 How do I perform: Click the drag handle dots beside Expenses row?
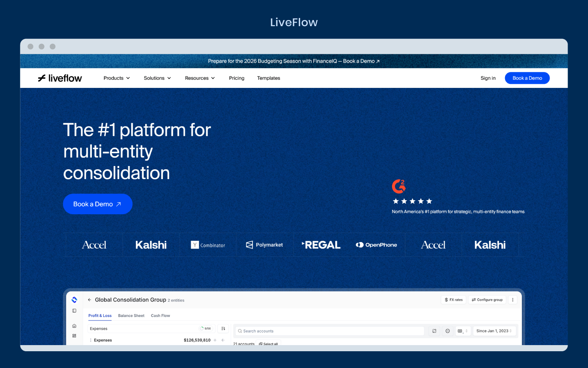[91, 340]
